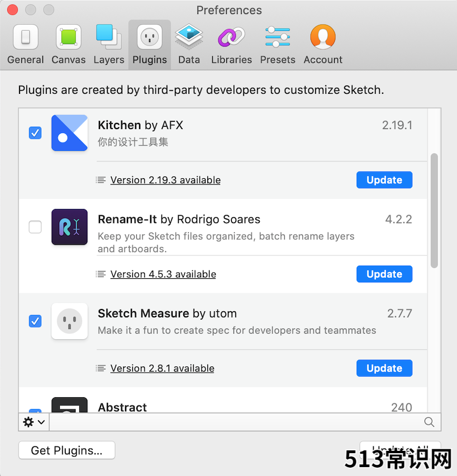Select the Kitchen by AFX plugin title
The width and height of the screenshot is (457, 476).
tap(140, 125)
